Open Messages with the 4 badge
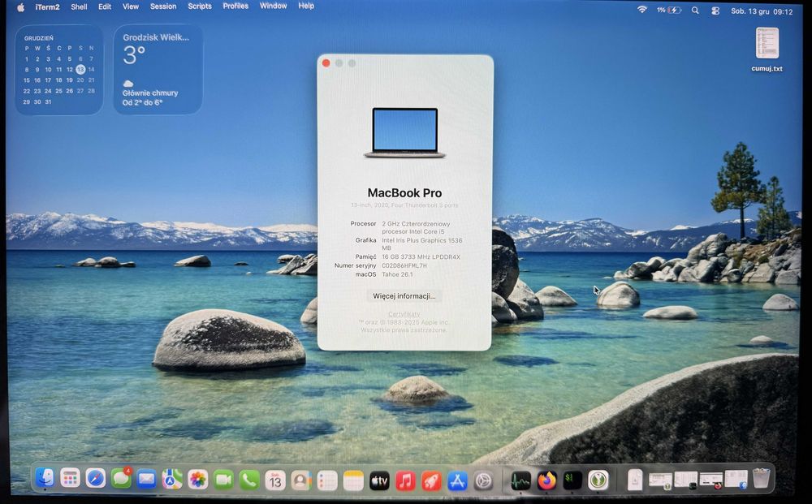 coord(121,479)
